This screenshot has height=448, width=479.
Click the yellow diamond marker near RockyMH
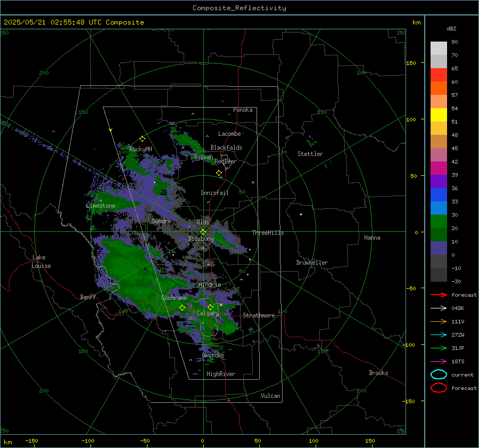click(142, 139)
